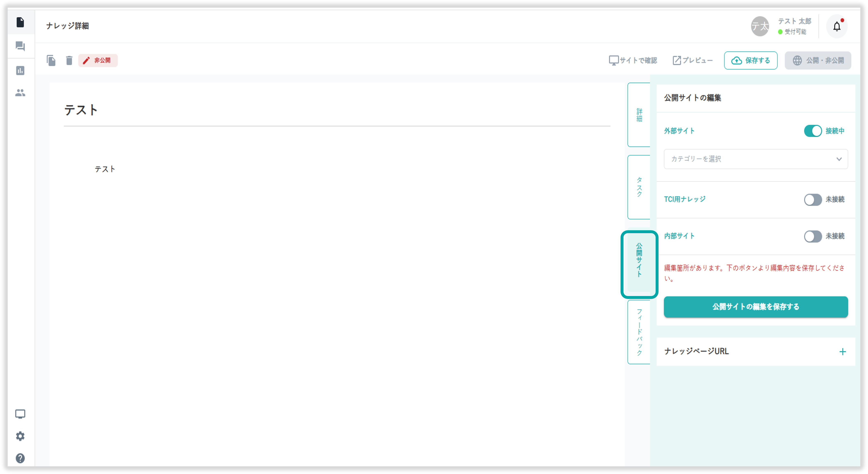Enable the TCI用ナレッジ toggle
The width and height of the screenshot is (868, 474).
tap(813, 200)
